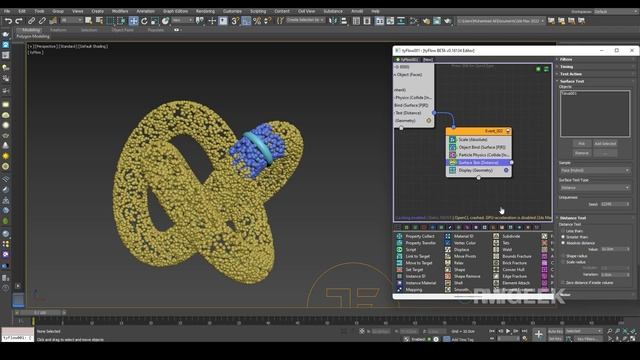Click the Material ID operator icon
Image resolution: width=640 pixels, height=360 pixels.
pos(448,236)
